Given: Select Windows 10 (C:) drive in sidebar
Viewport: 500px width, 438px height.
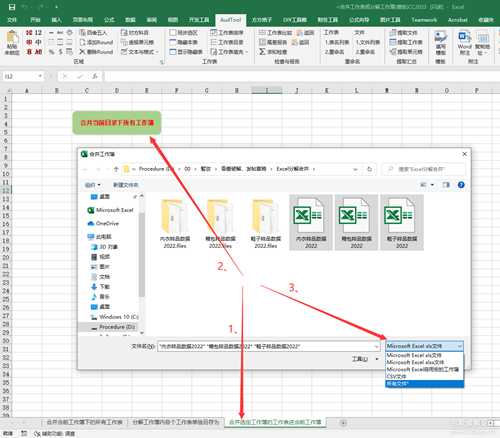Looking at the screenshot, I should [x=115, y=317].
